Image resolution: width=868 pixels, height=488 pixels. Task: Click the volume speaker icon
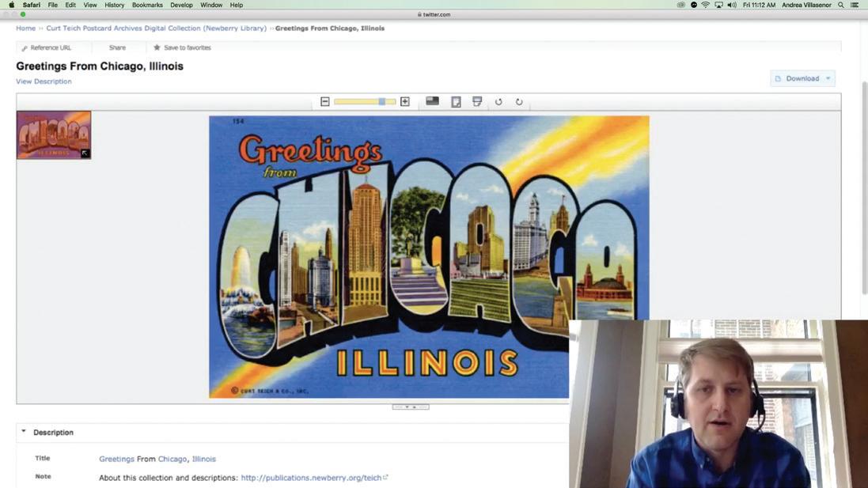732,5
